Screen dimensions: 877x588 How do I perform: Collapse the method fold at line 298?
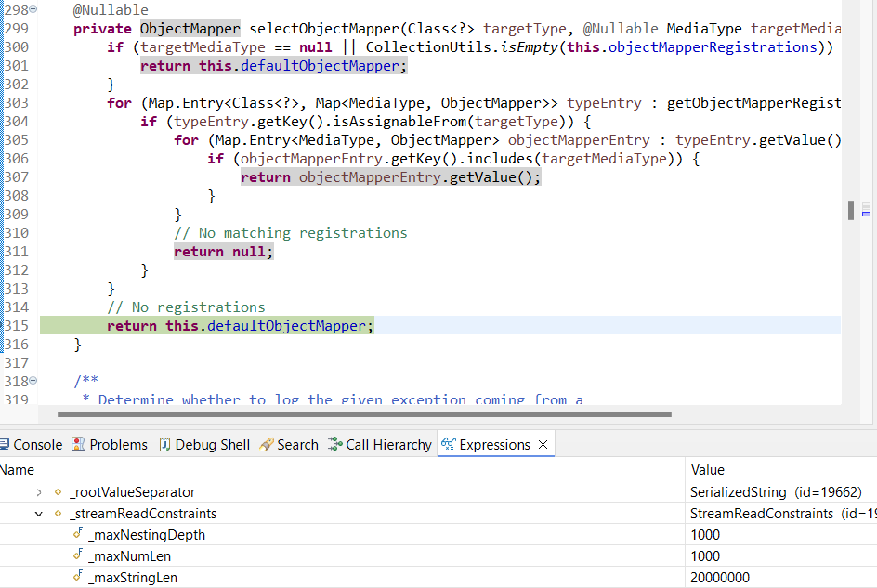tap(33, 9)
